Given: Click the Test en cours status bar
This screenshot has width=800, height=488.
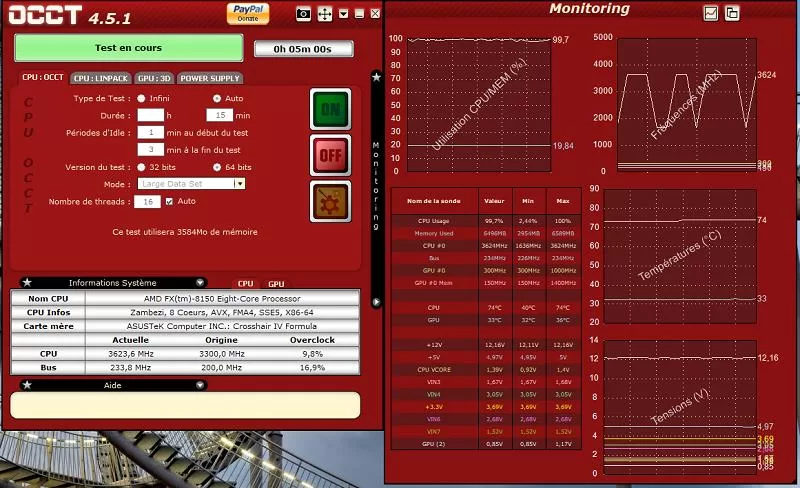Looking at the screenshot, I should (129, 47).
